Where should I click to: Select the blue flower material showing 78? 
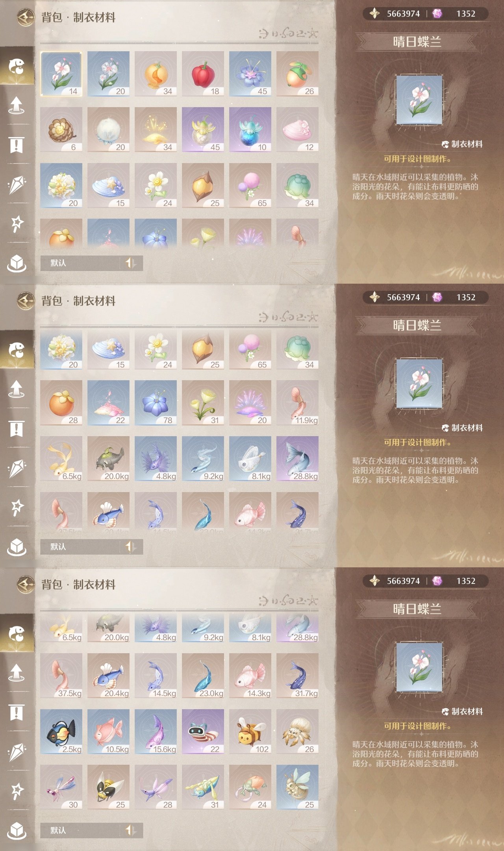pyautogui.click(x=156, y=403)
